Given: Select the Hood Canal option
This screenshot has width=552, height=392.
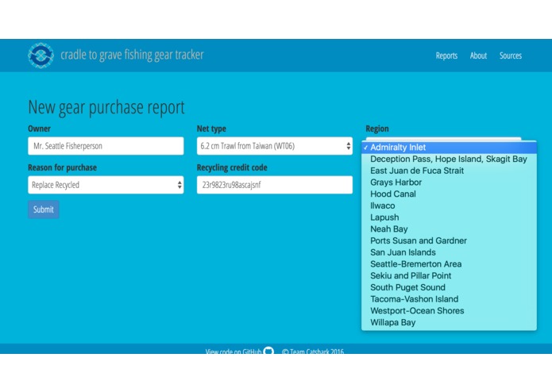Looking at the screenshot, I should click(450, 194).
